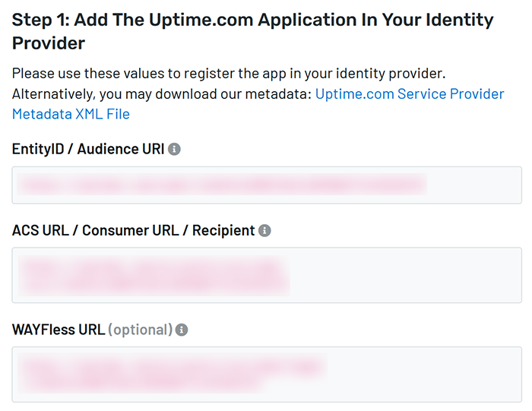Click the '(optional)' text after WAYFless URL
This screenshot has height=411, width=532.
coord(141,330)
